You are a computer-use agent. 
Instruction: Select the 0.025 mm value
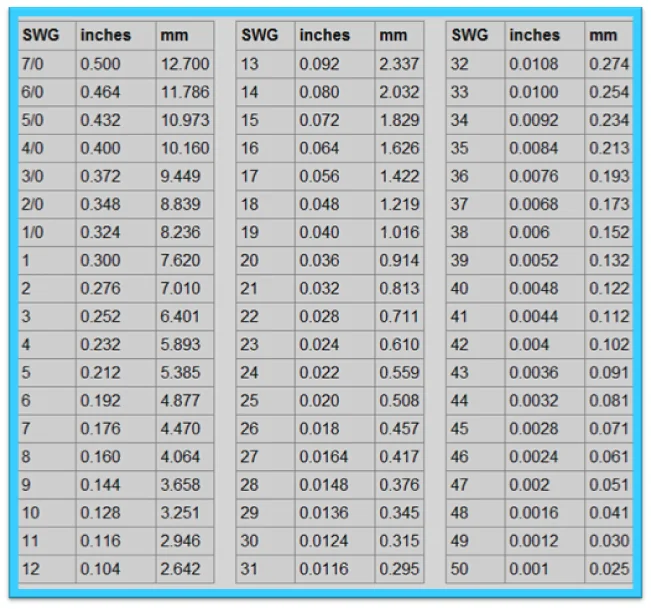click(x=609, y=569)
